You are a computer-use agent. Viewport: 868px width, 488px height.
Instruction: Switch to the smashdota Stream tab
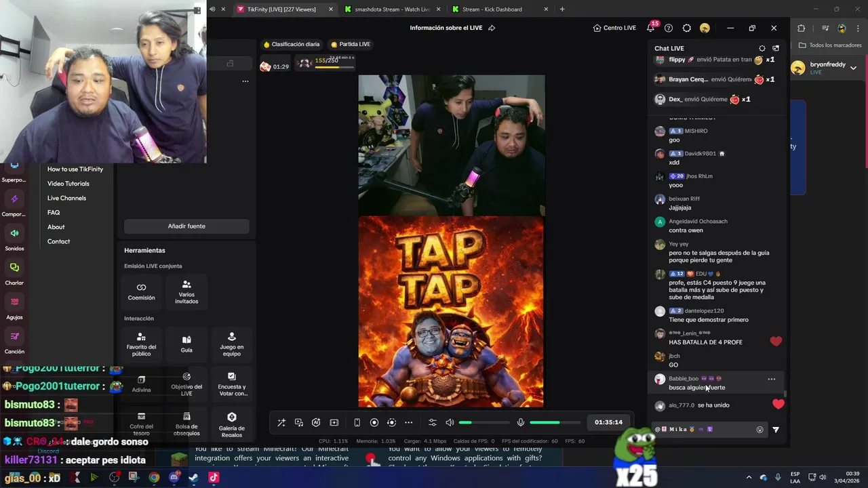click(x=392, y=9)
